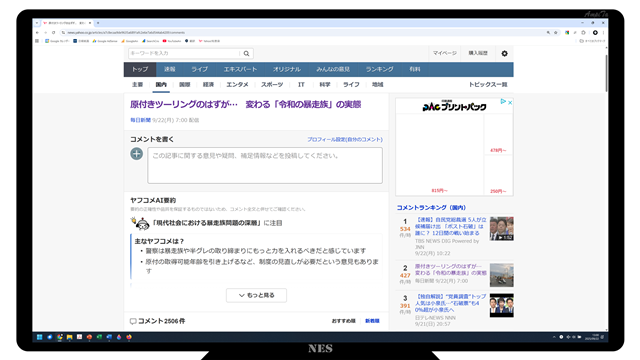Image resolution: width=640 pixels, height=360 pixels.
Task: Open マイページ link
Action: [x=444, y=53]
